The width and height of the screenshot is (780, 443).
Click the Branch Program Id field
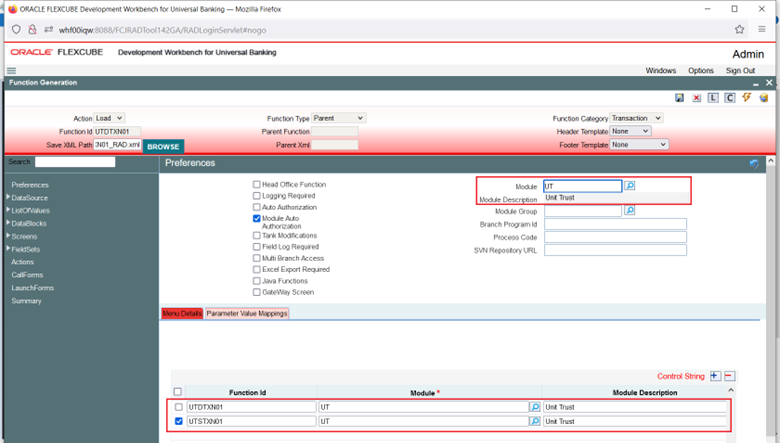(x=615, y=224)
